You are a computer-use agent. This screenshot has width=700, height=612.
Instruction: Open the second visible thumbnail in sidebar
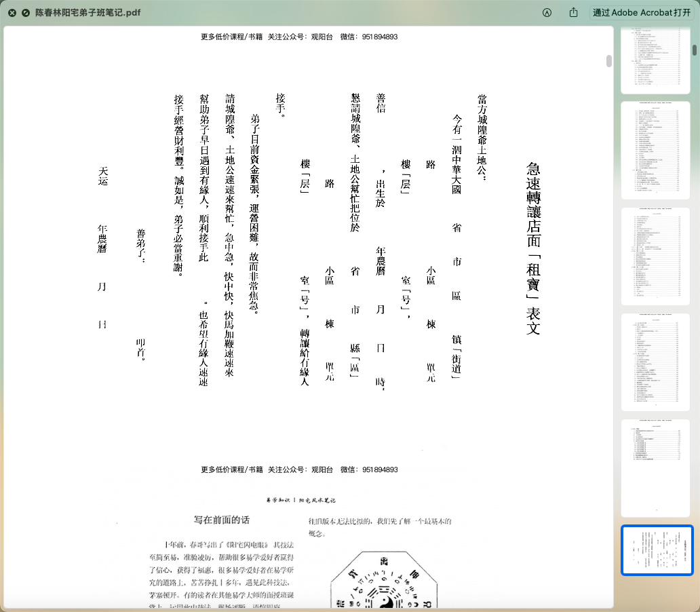pyautogui.click(x=656, y=151)
